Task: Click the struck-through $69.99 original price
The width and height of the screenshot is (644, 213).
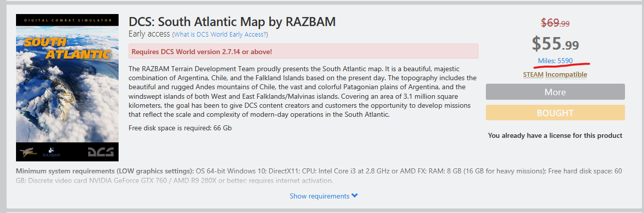Action: click(555, 23)
